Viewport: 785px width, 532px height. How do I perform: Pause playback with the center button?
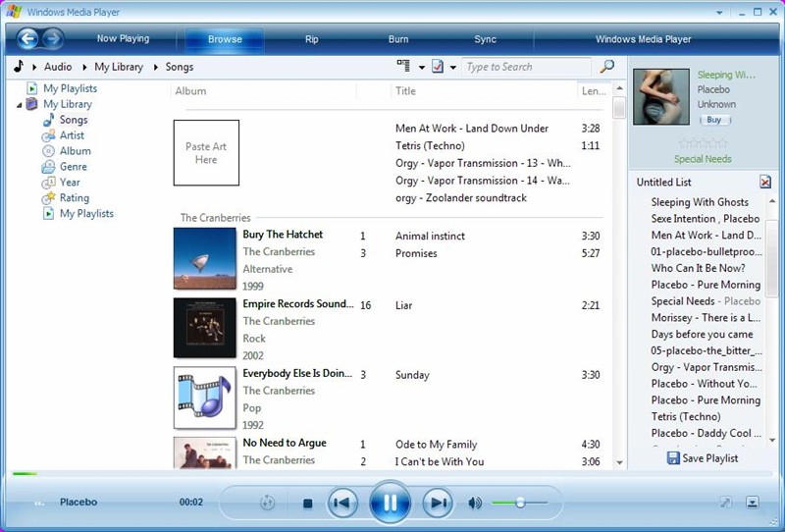click(390, 504)
